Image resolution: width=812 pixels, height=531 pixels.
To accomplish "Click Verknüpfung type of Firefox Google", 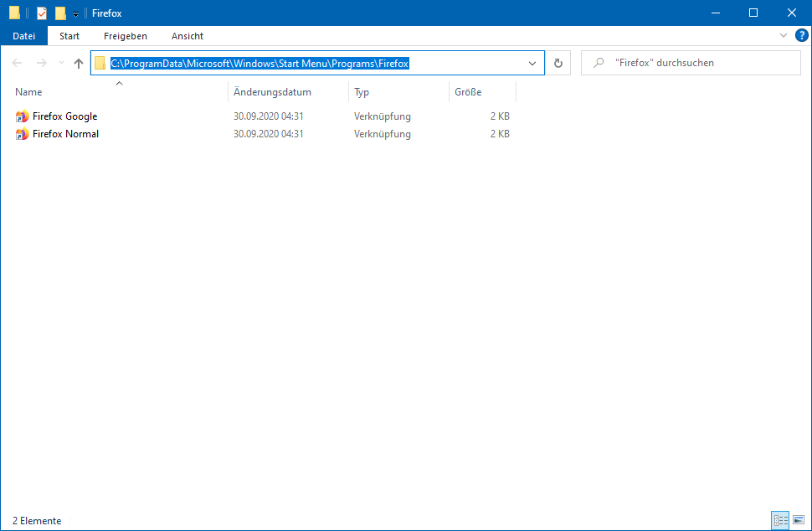I will coord(383,116).
